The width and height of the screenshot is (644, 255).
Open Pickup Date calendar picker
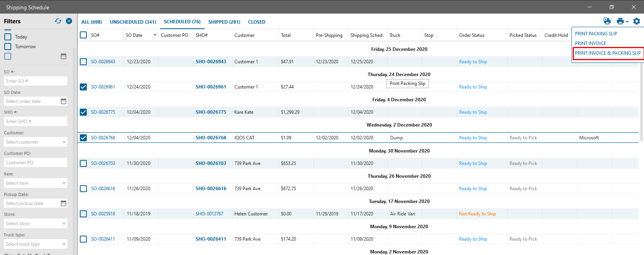(64, 203)
